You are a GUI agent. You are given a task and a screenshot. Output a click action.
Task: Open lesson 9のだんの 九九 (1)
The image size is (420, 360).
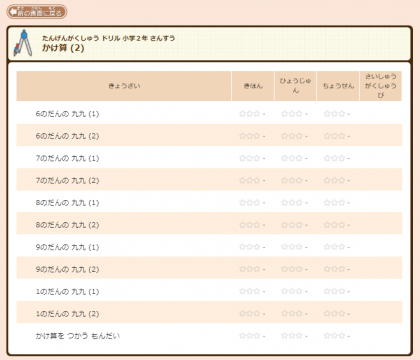pyautogui.click(x=67, y=247)
